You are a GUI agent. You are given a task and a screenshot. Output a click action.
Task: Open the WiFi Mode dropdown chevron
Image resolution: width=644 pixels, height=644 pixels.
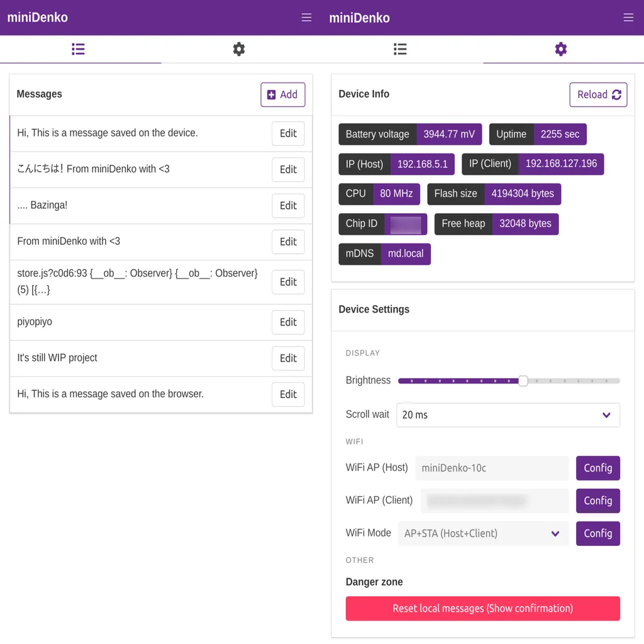(555, 533)
